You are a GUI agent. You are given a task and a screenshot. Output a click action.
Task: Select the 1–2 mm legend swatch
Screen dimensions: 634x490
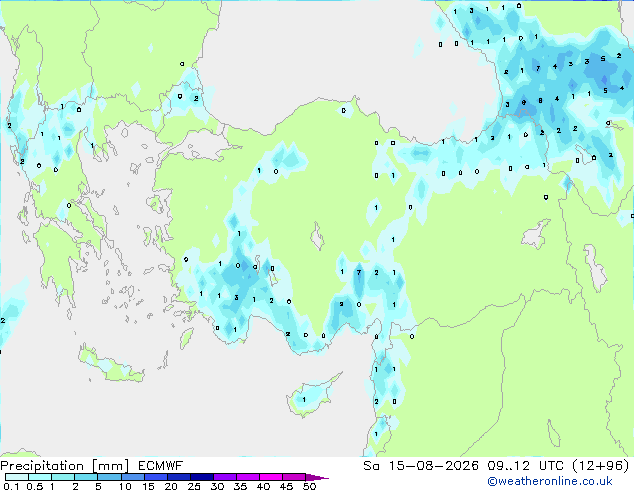63,477
